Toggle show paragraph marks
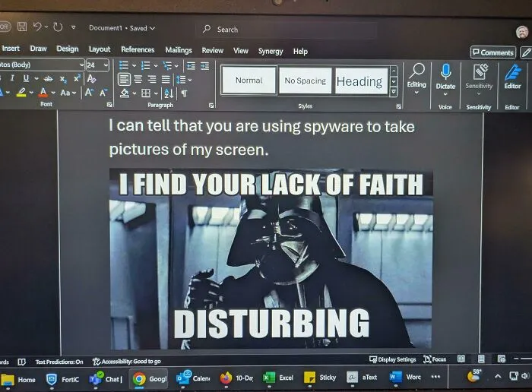This screenshot has height=392, width=532. coord(184,93)
